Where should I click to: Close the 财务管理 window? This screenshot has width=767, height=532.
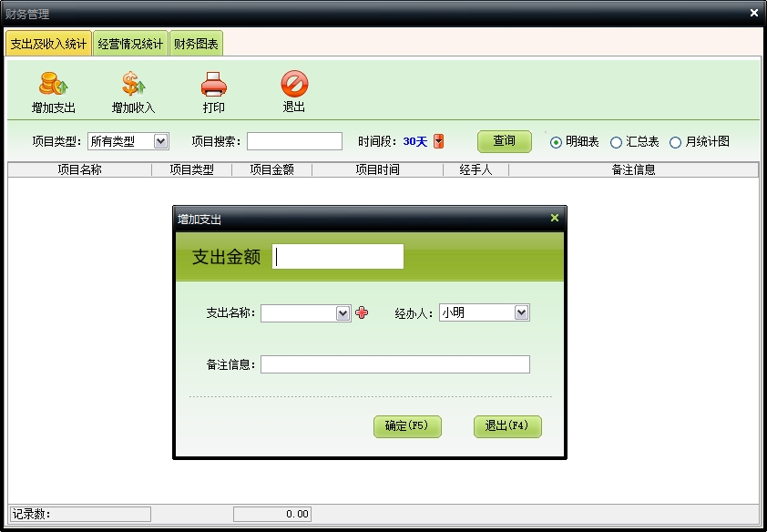(x=753, y=14)
